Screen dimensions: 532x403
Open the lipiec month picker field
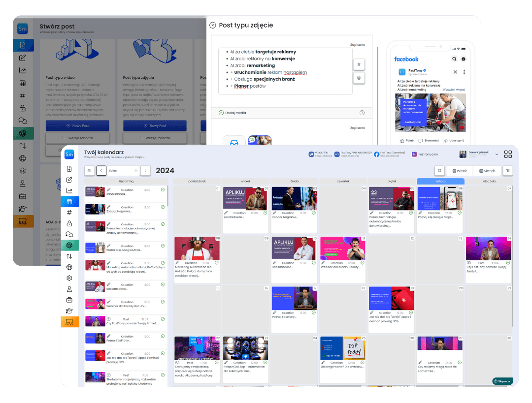coord(124,170)
